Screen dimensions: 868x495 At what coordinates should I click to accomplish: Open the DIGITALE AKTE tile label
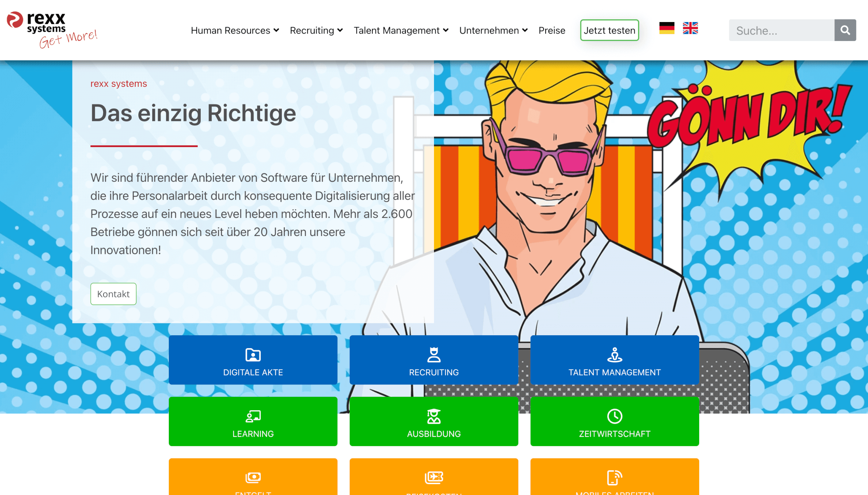[x=253, y=372]
